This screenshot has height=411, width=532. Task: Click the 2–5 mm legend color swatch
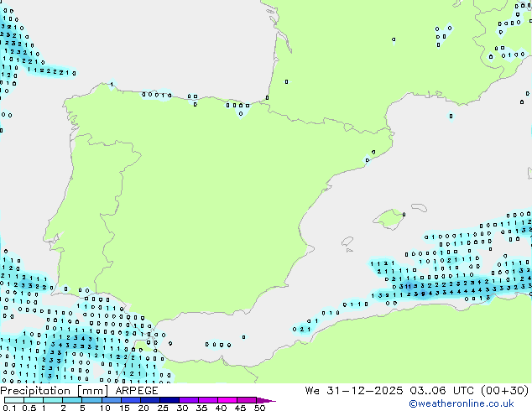click(x=72, y=400)
